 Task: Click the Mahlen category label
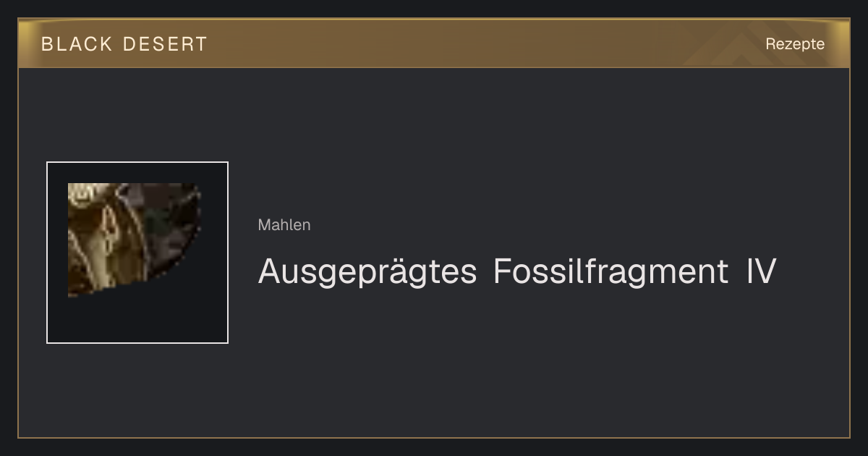tap(284, 225)
